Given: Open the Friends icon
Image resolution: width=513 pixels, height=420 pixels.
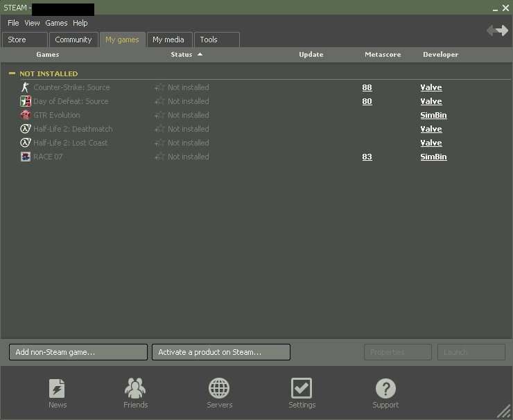Looking at the screenshot, I should click(x=135, y=389).
